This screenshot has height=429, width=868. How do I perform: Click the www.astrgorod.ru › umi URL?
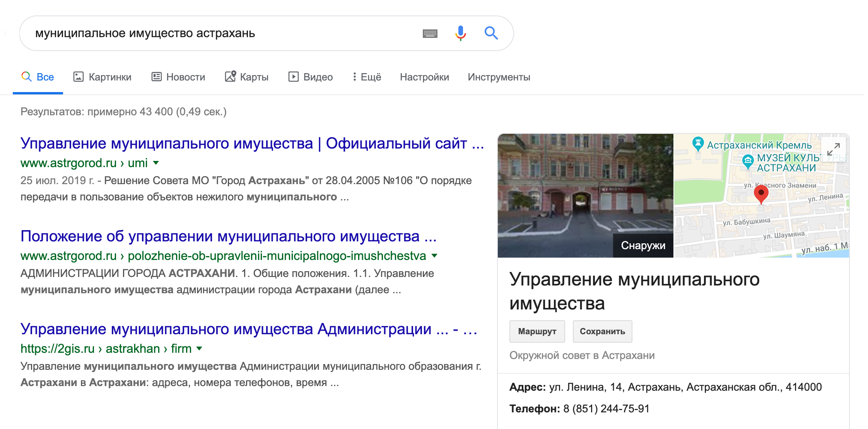pyautogui.click(x=84, y=163)
